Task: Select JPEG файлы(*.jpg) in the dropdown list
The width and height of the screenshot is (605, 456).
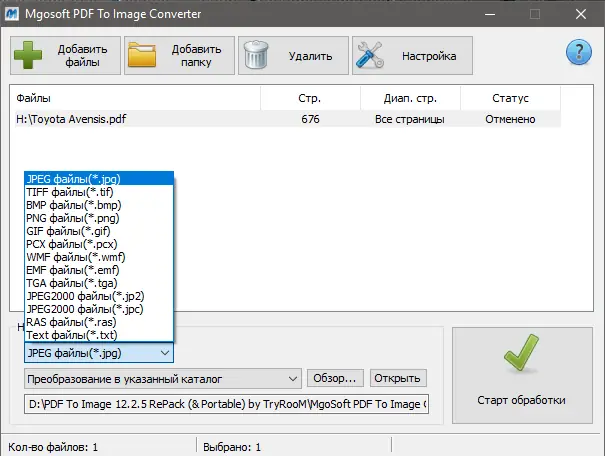Action: 99,179
